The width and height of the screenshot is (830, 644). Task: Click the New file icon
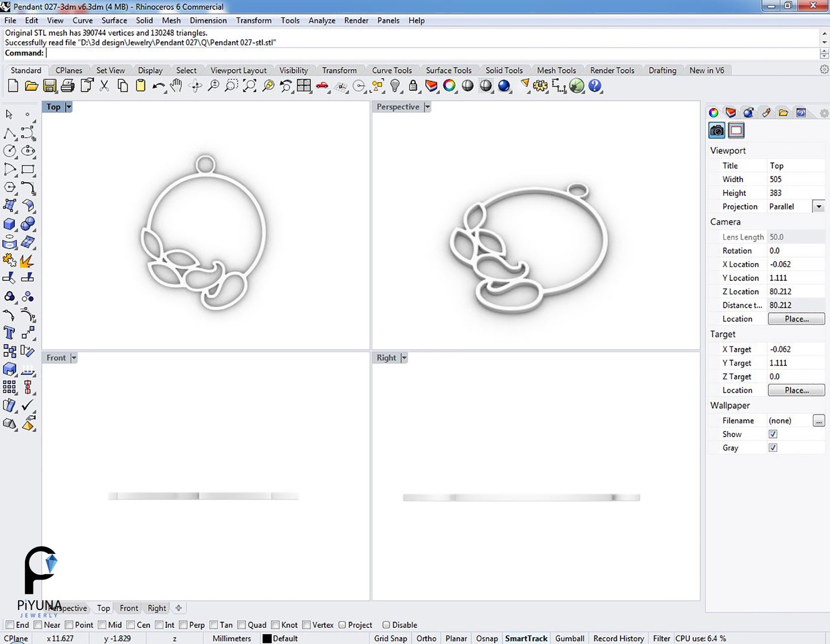click(x=13, y=86)
